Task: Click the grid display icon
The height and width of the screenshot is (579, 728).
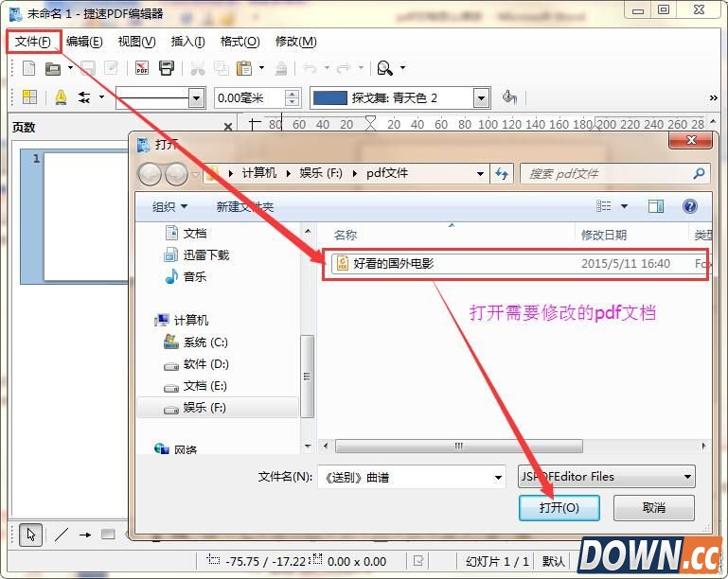Action: pos(29,96)
